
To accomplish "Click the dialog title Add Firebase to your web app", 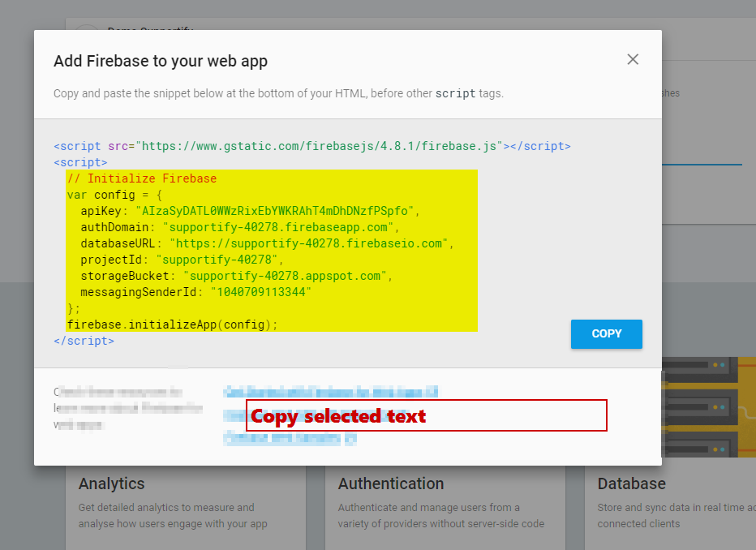I will 161,61.
